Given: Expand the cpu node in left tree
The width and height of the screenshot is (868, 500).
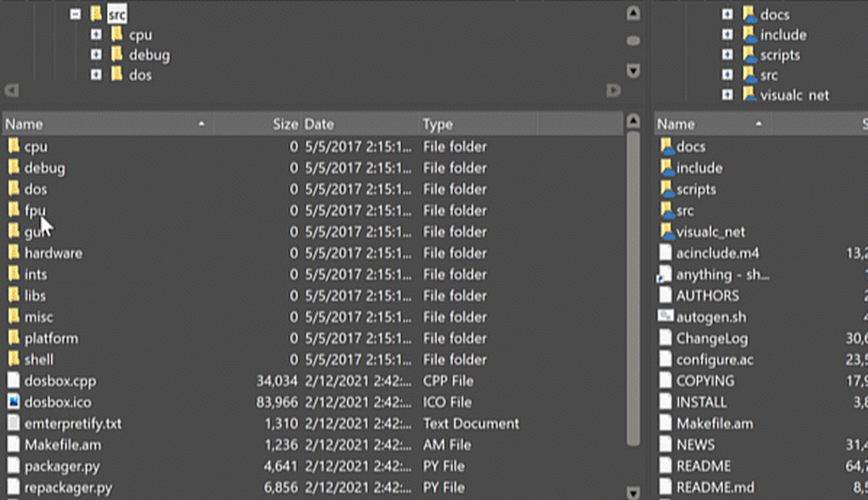Looking at the screenshot, I should (96, 35).
